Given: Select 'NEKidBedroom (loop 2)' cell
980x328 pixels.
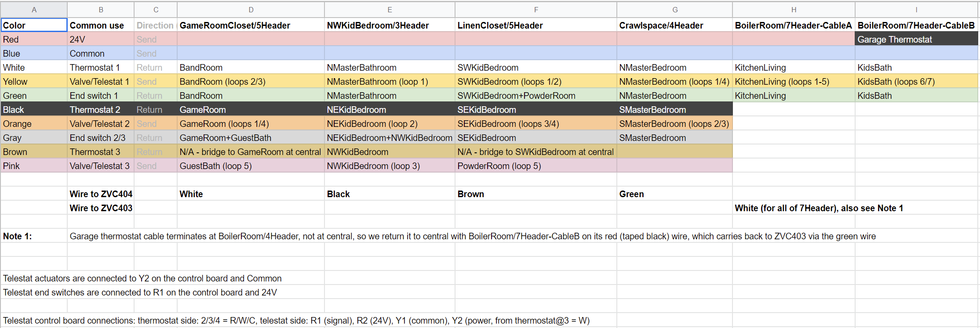Looking at the screenshot, I should coord(390,123).
